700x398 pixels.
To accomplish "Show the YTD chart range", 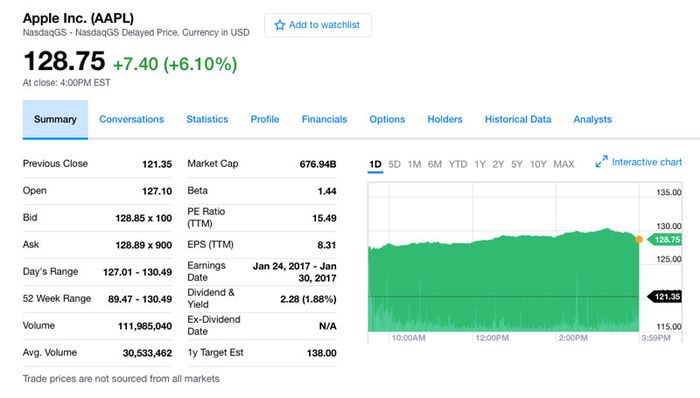I will pyautogui.click(x=458, y=164).
